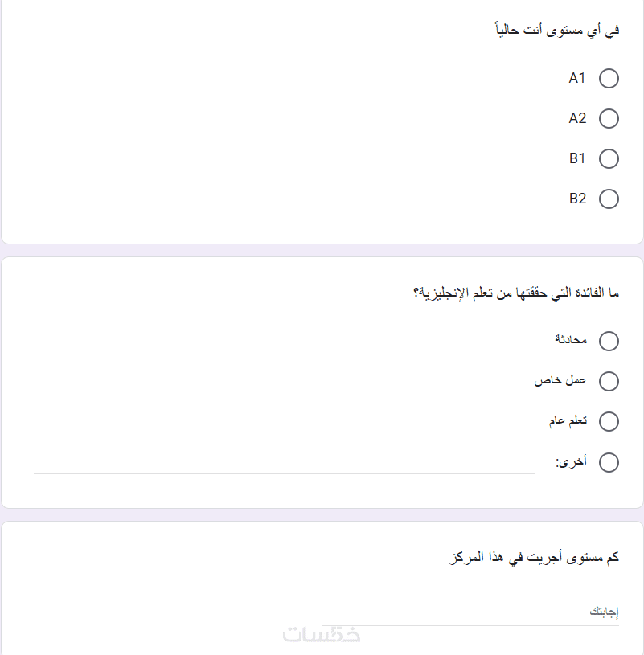The width and height of the screenshot is (644, 655).
Task: Focus the أخرى free-text input line
Action: click(284, 464)
